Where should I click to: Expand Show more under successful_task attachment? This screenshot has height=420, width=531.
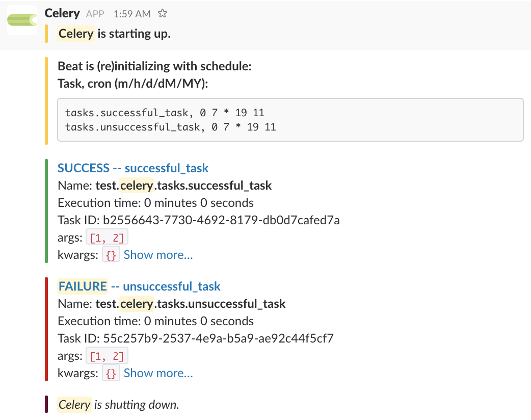(158, 255)
